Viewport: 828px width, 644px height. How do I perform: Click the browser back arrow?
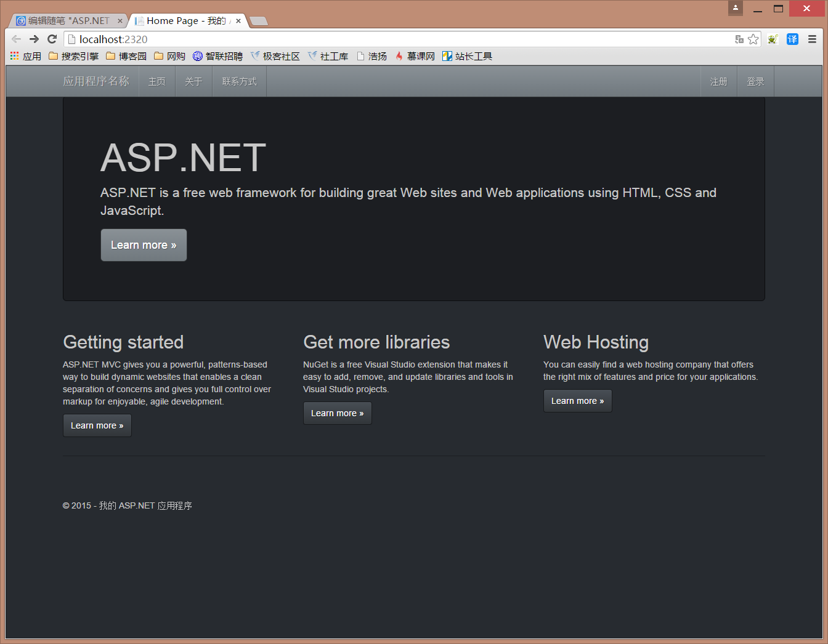click(17, 39)
